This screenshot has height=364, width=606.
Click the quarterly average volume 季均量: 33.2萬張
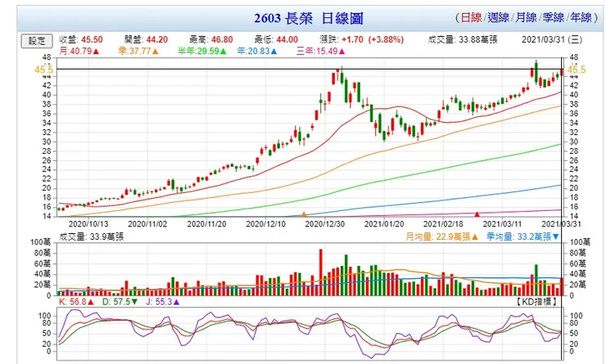(523, 237)
